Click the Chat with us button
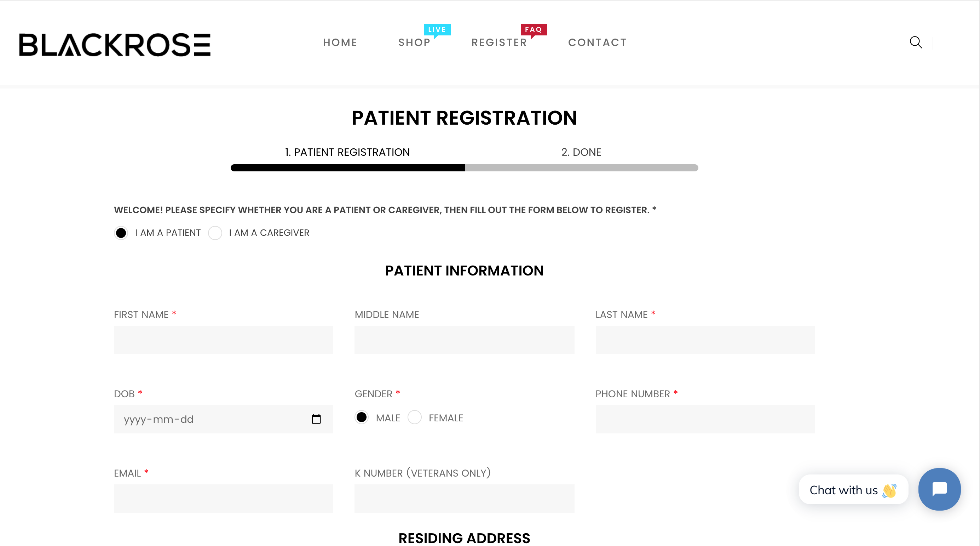The height and width of the screenshot is (546, 980). pos(853,490)
